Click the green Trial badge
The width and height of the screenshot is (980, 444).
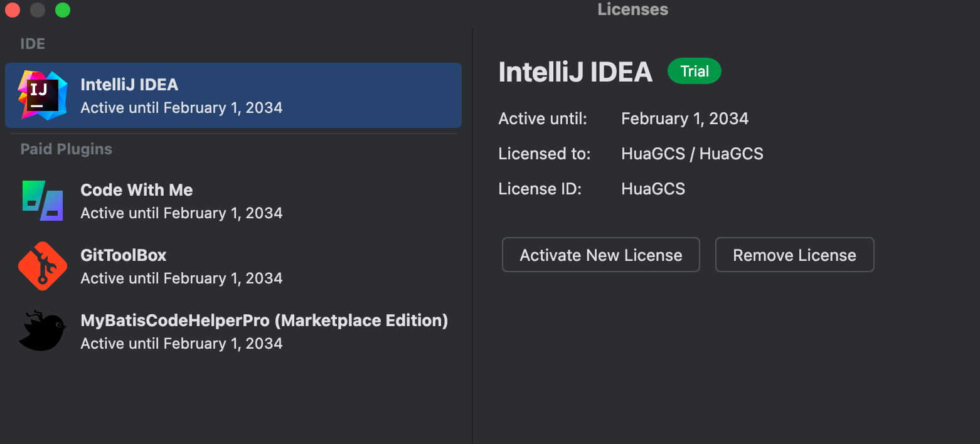click(694, 71)
